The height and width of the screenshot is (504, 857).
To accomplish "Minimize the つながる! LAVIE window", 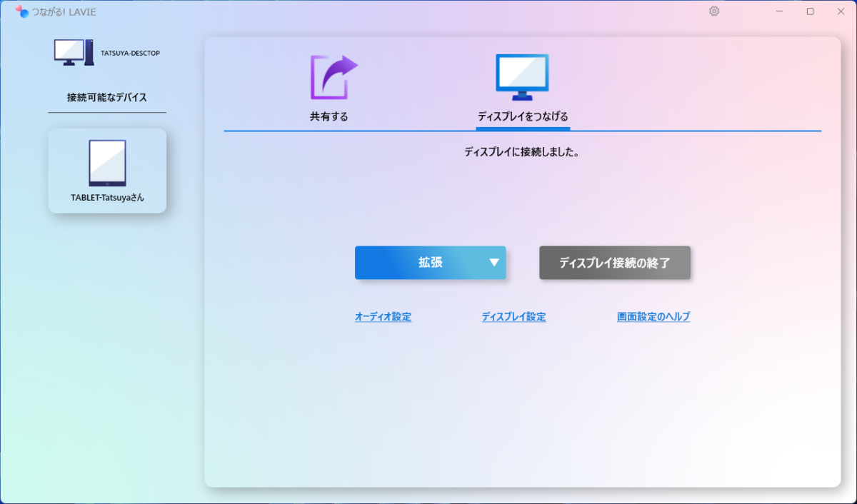I will pos(778,11).
